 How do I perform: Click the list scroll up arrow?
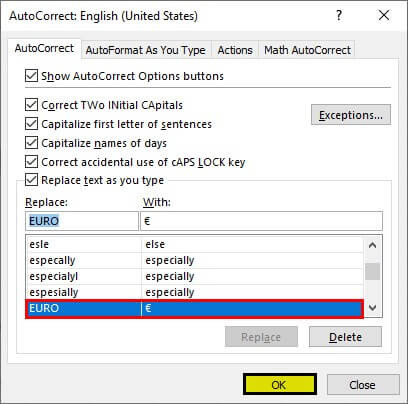(x=372, y=246)
